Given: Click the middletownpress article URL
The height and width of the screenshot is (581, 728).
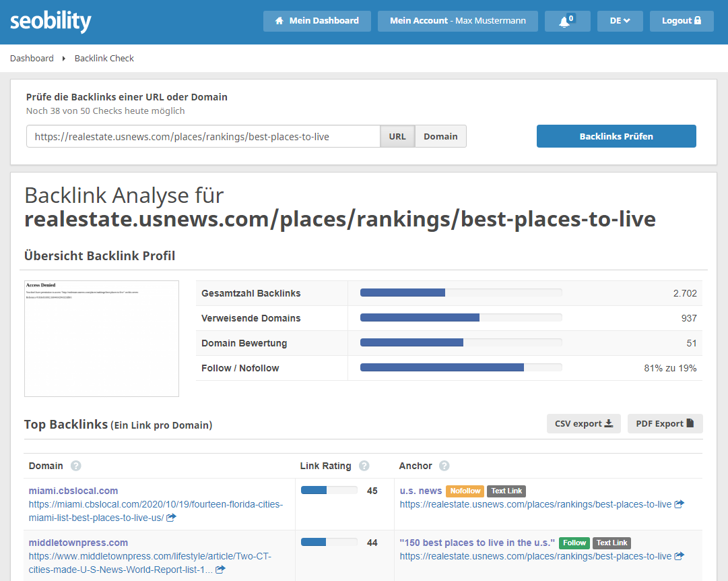Looking at the screenshot, I should [x=150, y=563].
